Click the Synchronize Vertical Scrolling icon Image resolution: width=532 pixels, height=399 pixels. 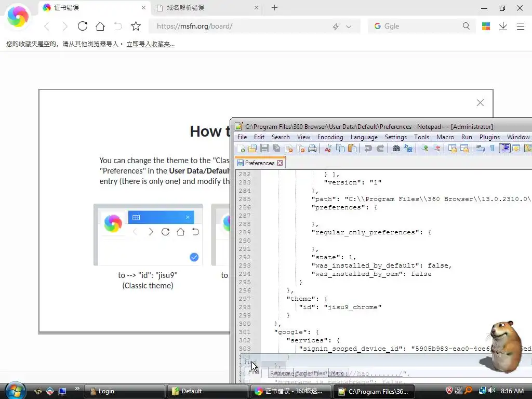point(453,148)
